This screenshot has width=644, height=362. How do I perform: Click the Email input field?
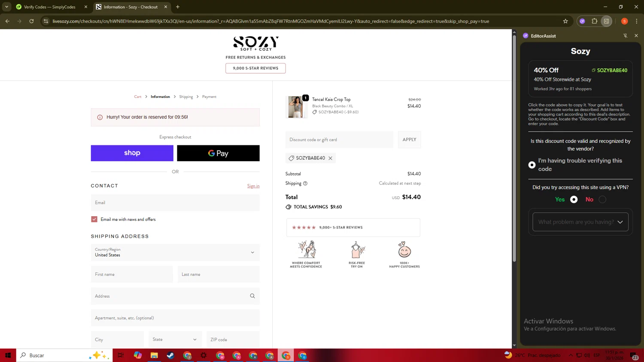(x=175, y=202)
